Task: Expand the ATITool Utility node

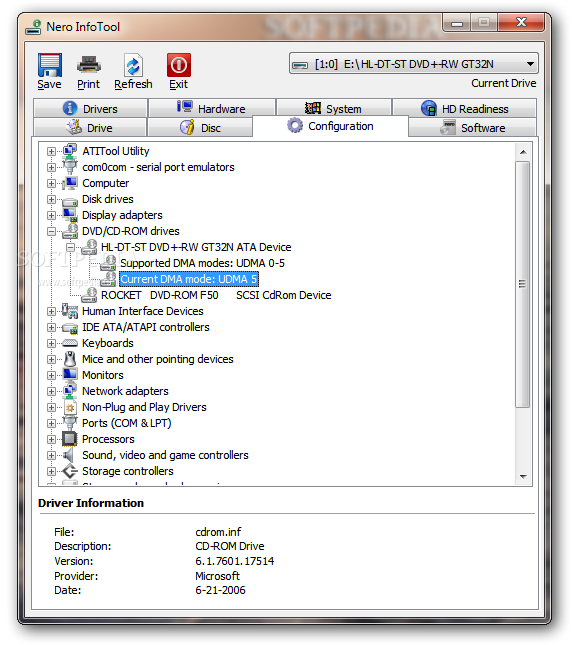Action: [x=51, y=151]
